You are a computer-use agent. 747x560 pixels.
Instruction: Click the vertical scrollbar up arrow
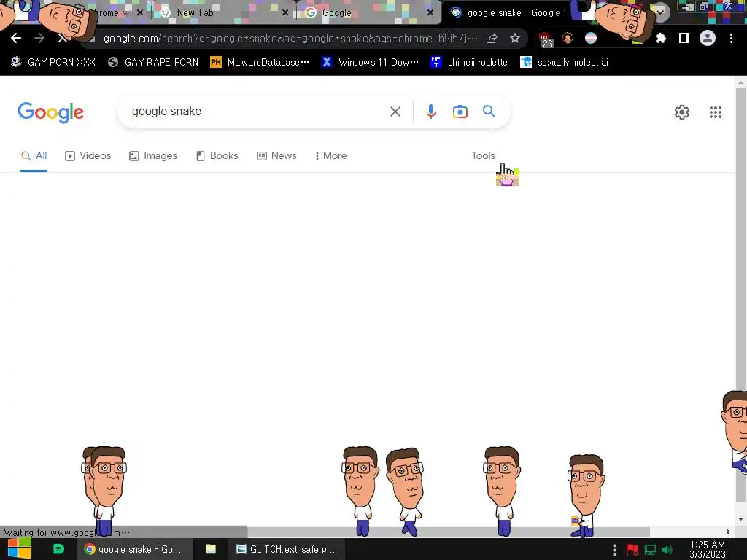click(740, 82)
